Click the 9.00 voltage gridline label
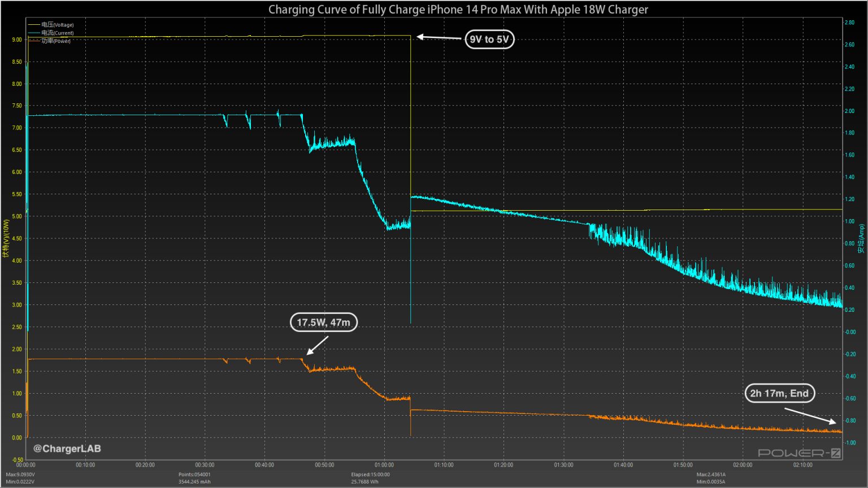The height and width of the screenshot is (488, 868). [17, 40]
